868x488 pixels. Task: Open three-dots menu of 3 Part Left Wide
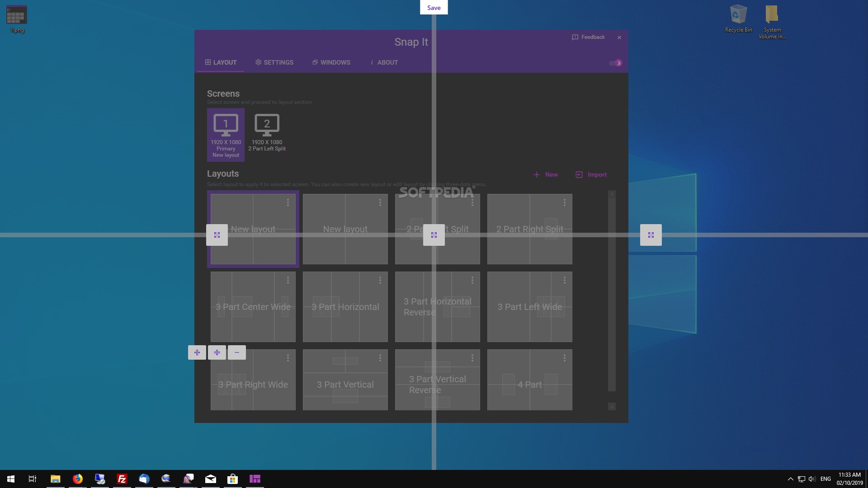[x=565, y=280]
